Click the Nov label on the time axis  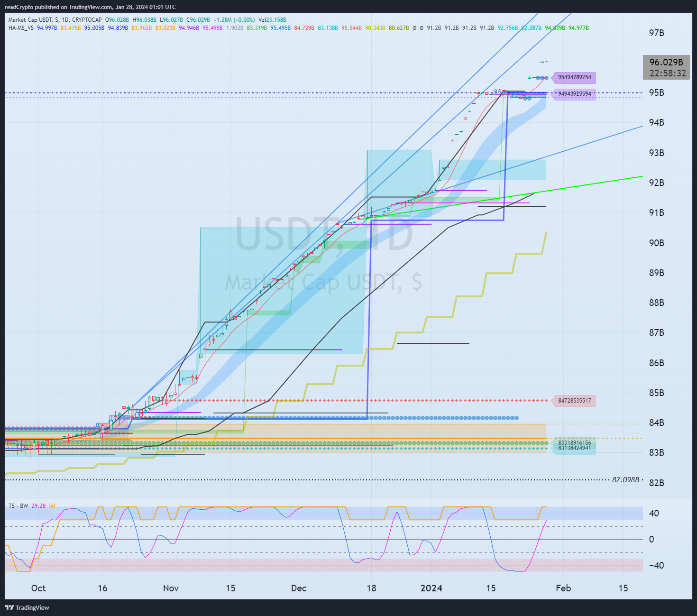(171, 588)
